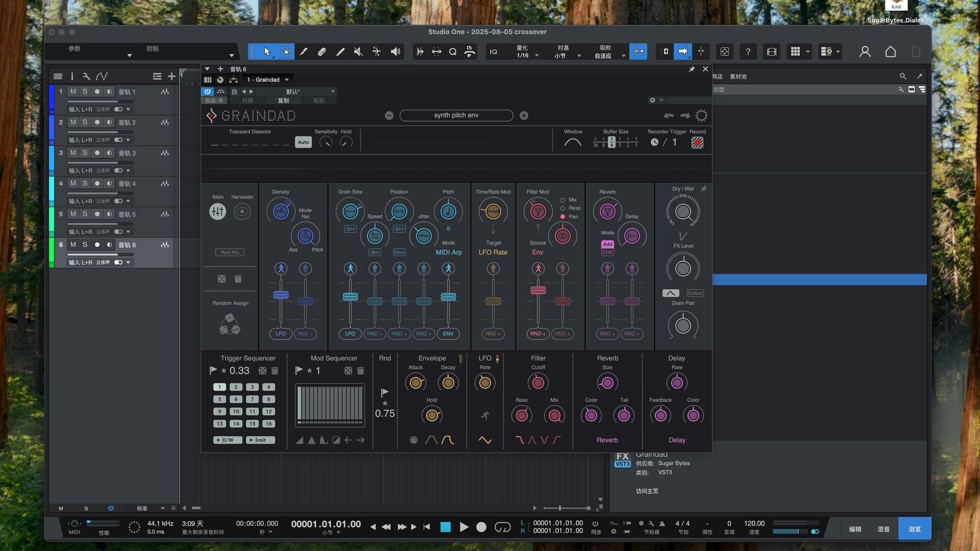Select the Mute tool
The width and height of the screenshot is (980, 551).
coord(358,52)
